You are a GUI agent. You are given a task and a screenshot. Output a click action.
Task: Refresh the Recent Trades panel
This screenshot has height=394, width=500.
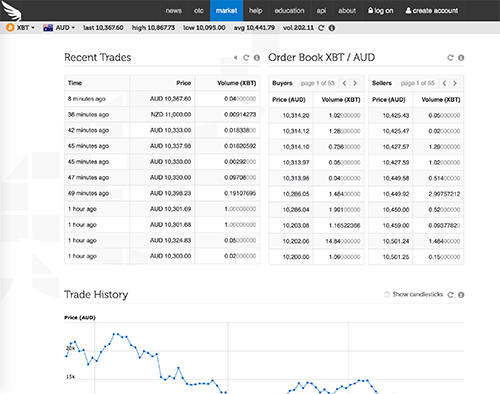tap(246, 58)
